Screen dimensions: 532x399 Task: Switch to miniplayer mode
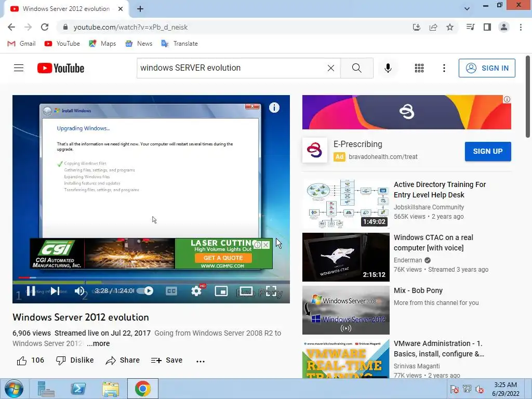[x=221, y=291]
